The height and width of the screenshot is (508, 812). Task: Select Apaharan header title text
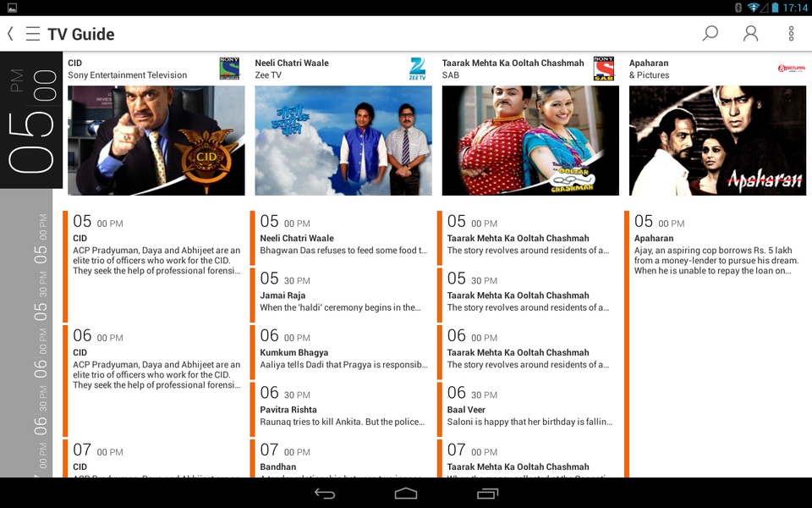tap(649, 63)
